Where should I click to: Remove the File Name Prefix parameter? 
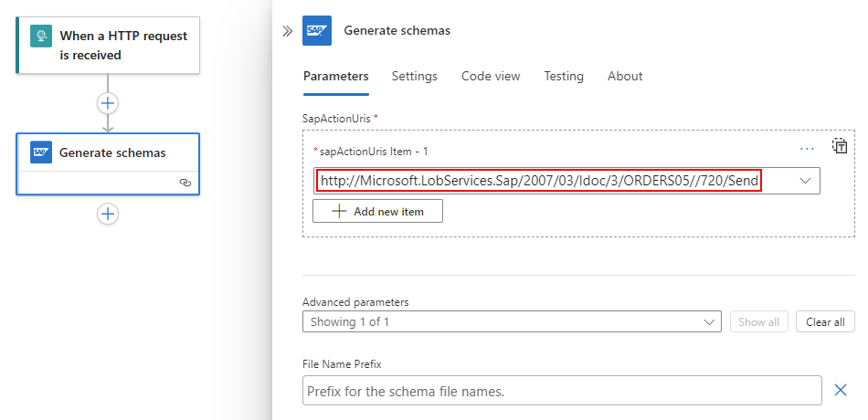pos(841,391)
